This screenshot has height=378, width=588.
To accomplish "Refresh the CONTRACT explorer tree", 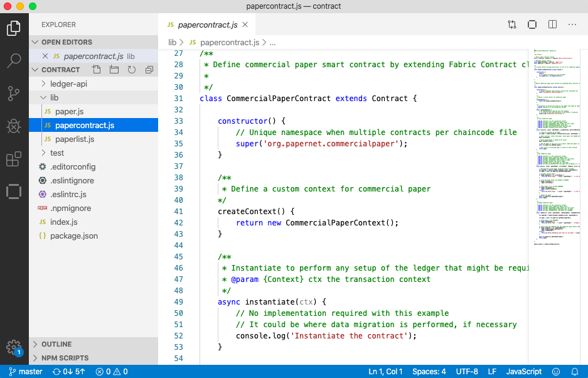I will [132, 70].
